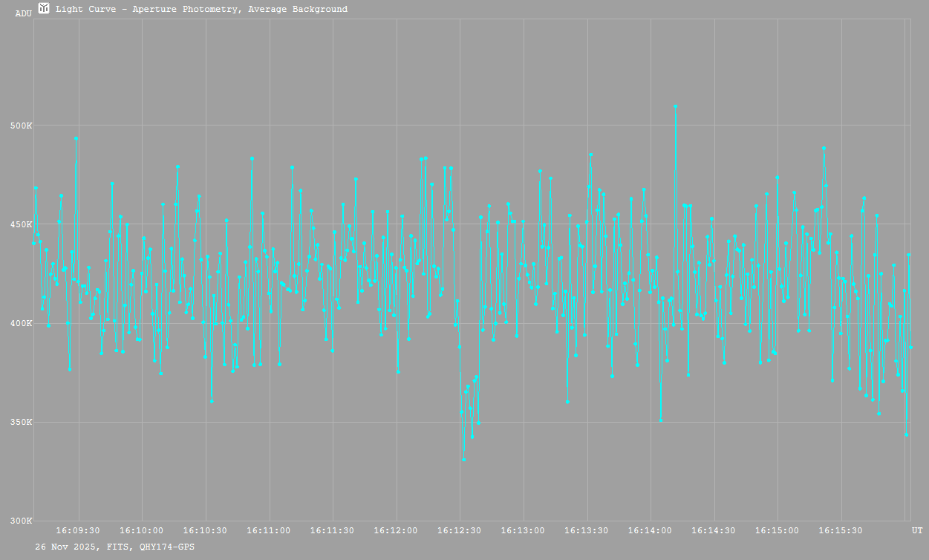Select the 16:09:30 time axis label

coord(78,530)
